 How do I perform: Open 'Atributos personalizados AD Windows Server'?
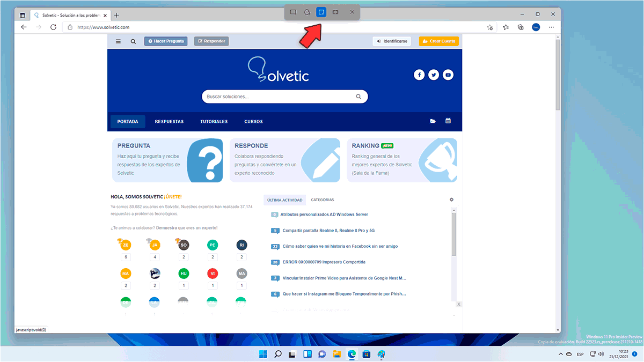324,215
